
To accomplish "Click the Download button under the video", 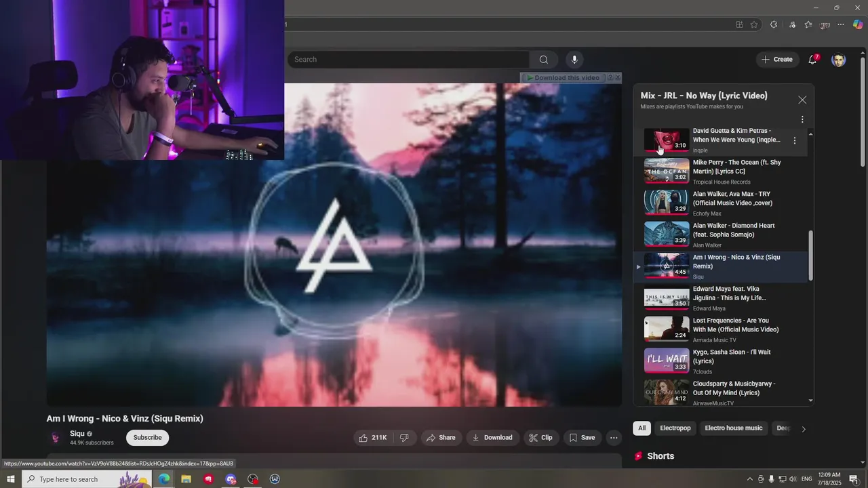I will point(492,438).
